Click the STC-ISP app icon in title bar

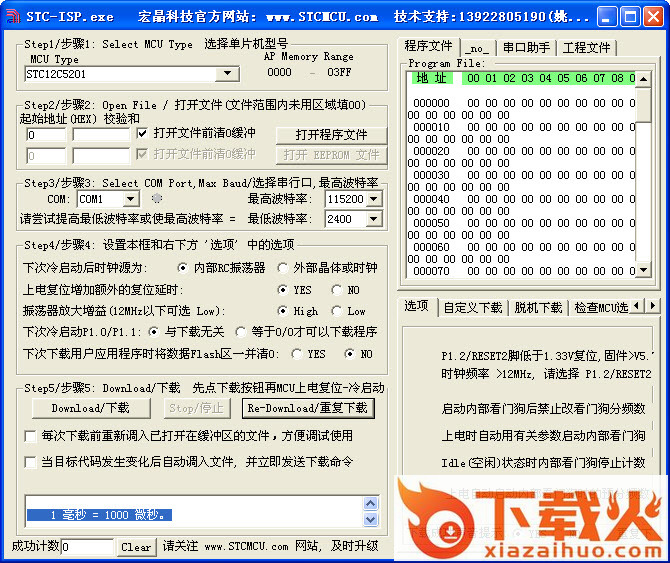click(13, 16)
